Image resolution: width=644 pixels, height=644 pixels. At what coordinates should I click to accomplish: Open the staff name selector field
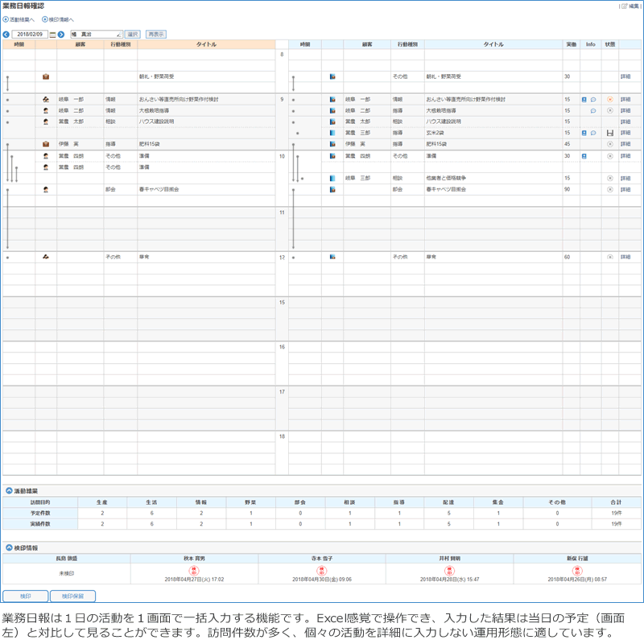95,35
